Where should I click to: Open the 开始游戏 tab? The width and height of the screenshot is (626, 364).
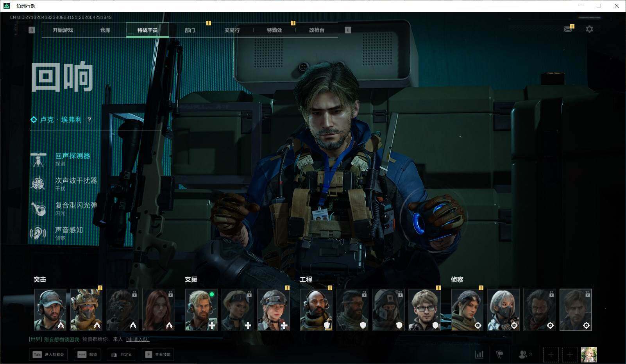[x=63, y=30]
